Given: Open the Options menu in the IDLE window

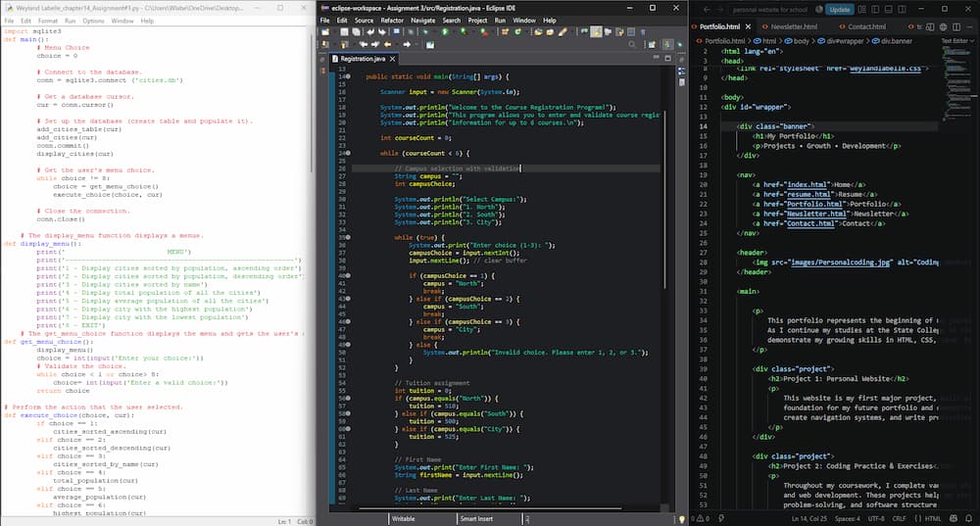Looking at the screenshot, I should [x=93, y=21].
